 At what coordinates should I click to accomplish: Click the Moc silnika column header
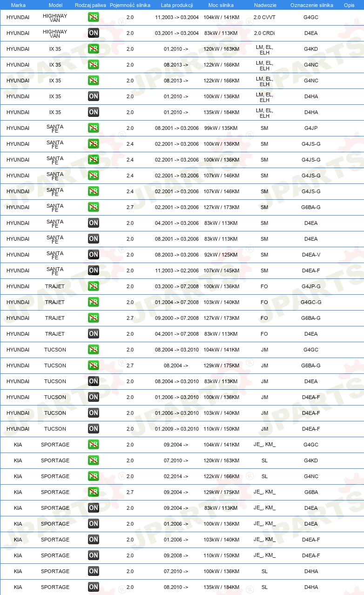pyautogui.click(x=221, y=5)
